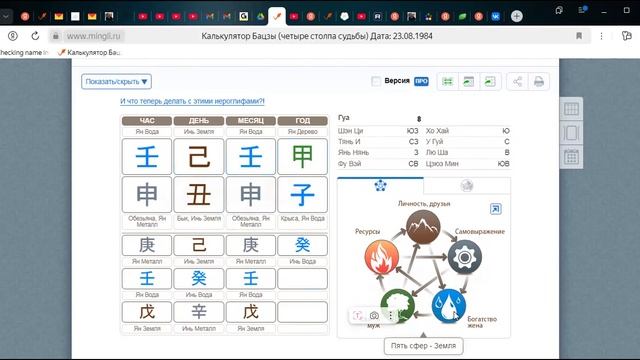Click the columns layout sidebar icon
Viewport: 640px width, 360px height.
point(571,133)
